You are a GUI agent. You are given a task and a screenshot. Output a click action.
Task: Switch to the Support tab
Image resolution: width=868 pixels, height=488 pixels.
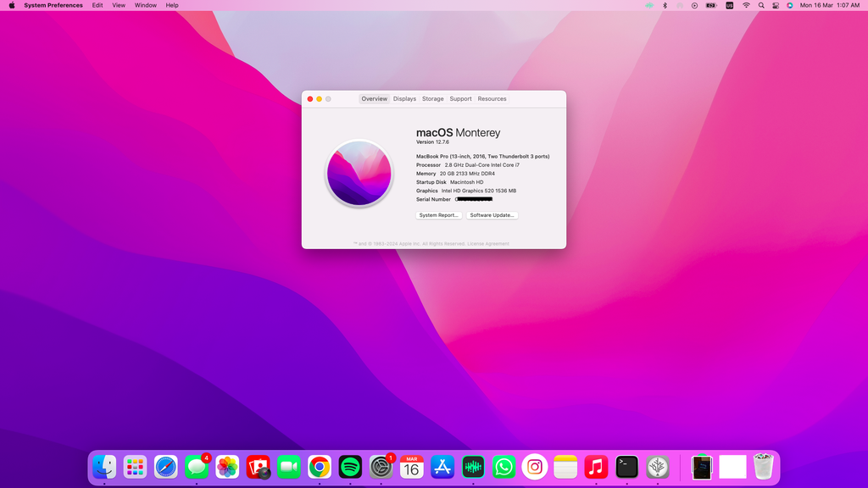[460, 98]
